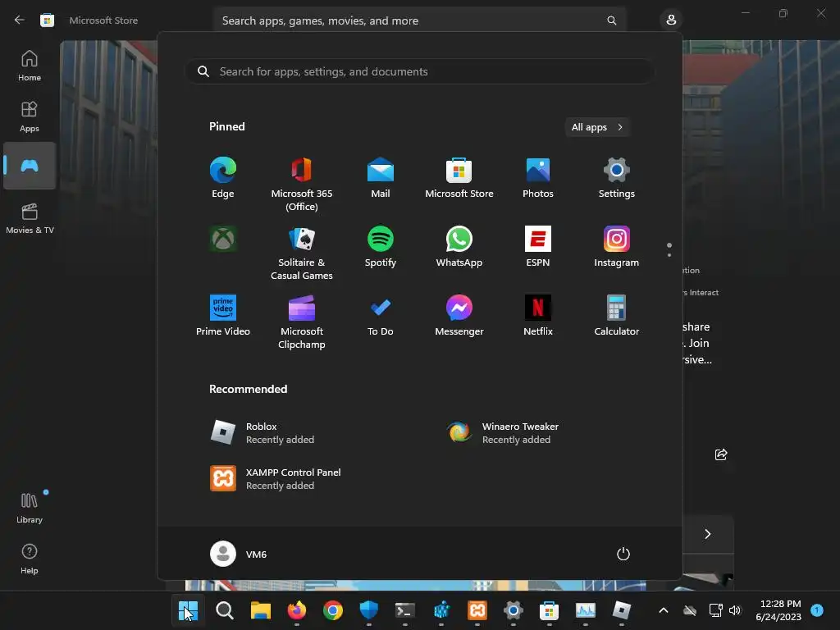Screen dimensions: 840x630
Task: Open the Calculator app
Action: point(617,316)
